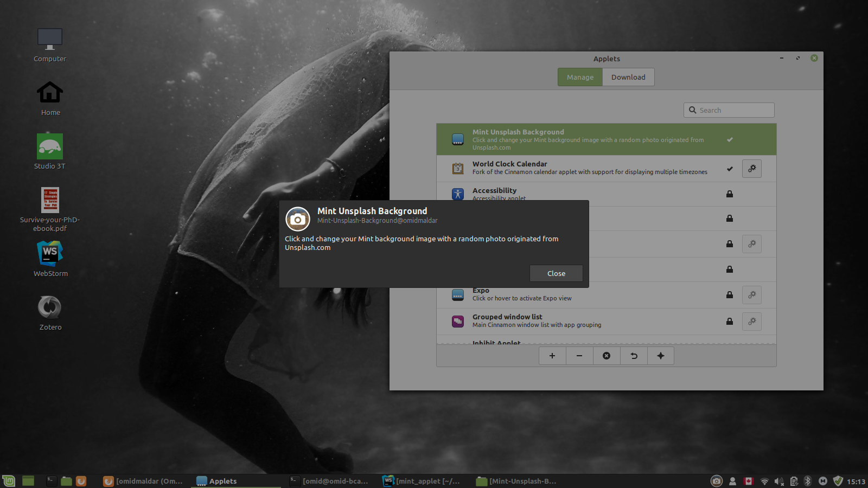
Task: Switch to the Download tab in Applets
Action: click(628, 77)
